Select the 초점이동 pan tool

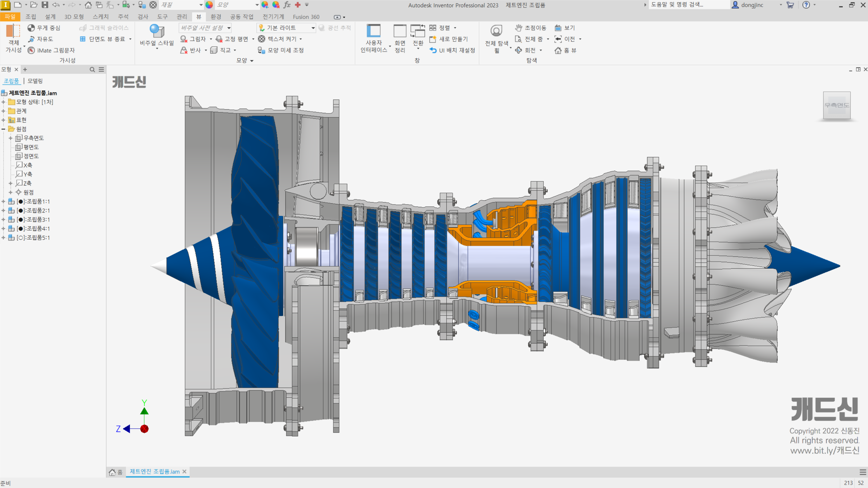click(530, 28)
